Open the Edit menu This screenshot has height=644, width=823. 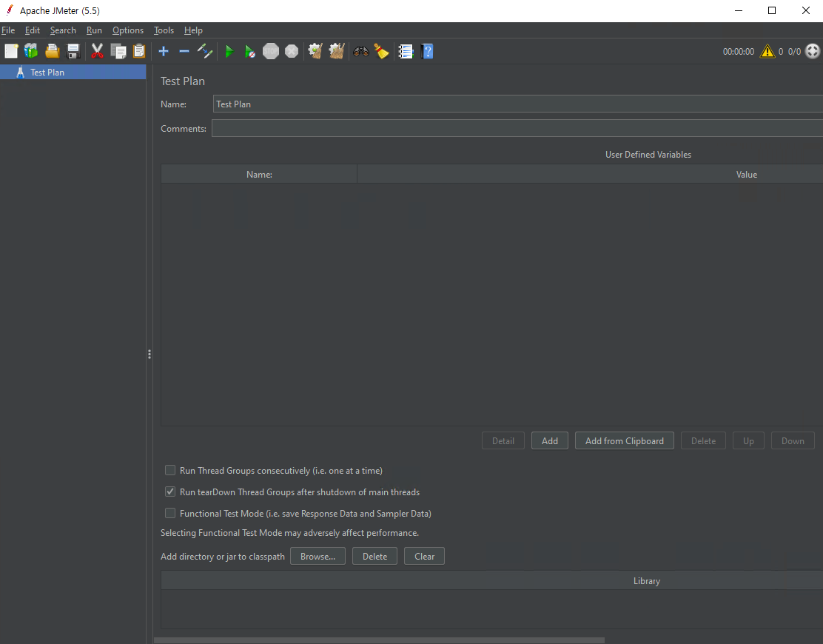[33, 30]
